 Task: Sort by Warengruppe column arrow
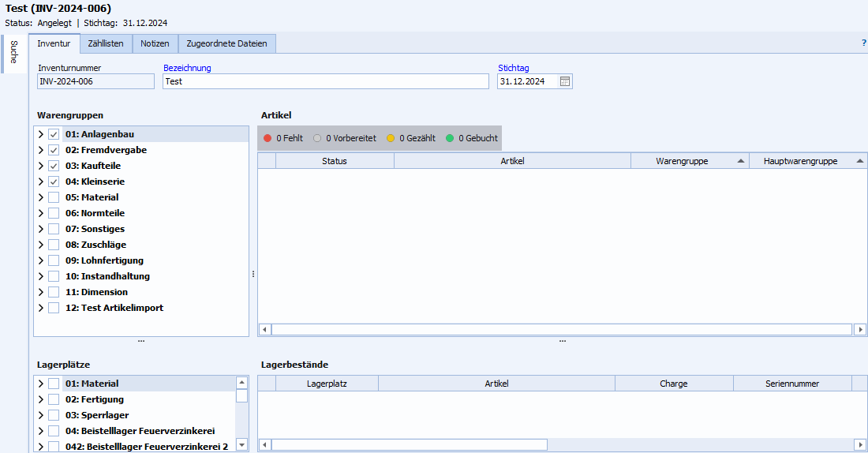(x=741, y=161)
